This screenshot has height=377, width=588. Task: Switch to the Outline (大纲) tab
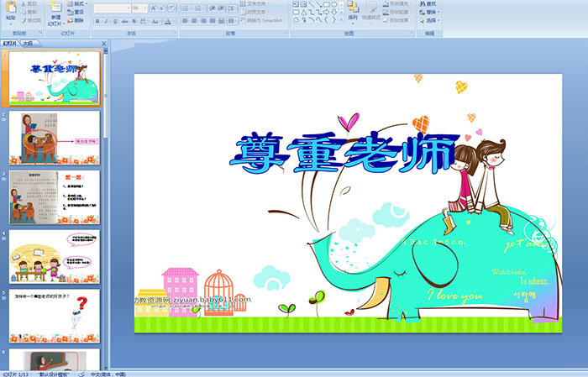pos(28,42)
